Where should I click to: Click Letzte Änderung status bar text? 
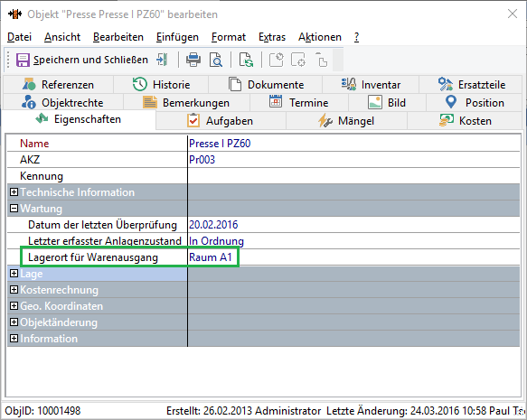point(426,411)
